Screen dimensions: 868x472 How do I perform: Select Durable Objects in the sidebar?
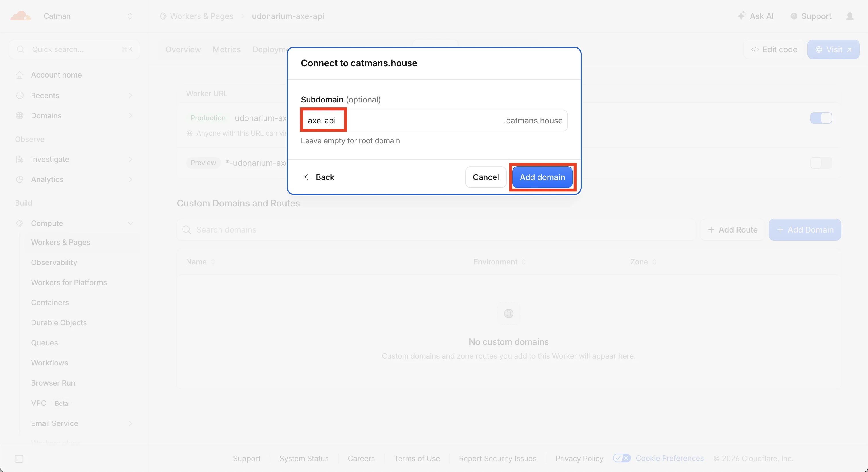pyautogui.click(x=59, y=323)
